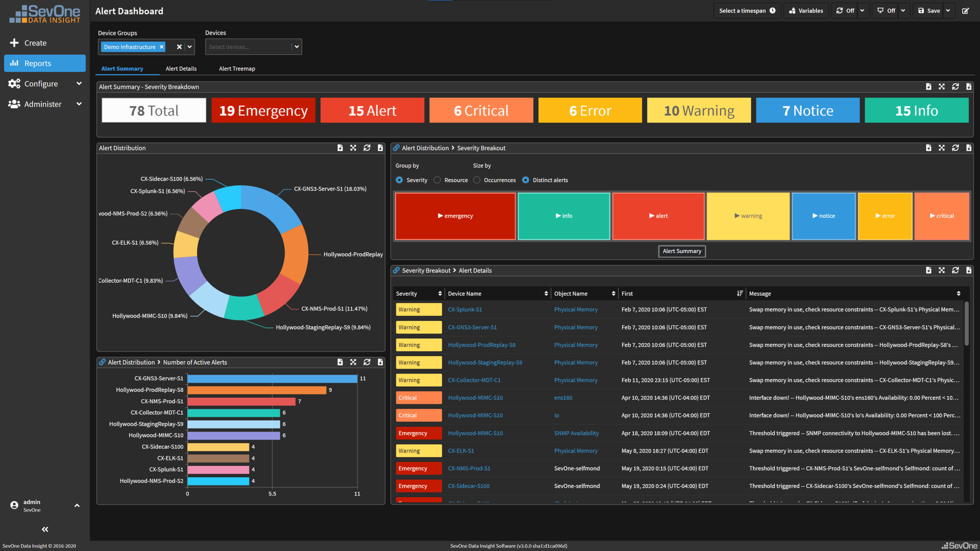This screenshot has height=551, width=980.
Task: Maximize Number of Active Alerts panel
Action: (353, 362)
